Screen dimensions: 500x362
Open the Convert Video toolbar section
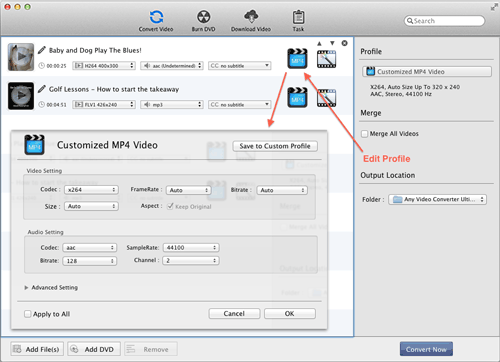coord(156,21)
